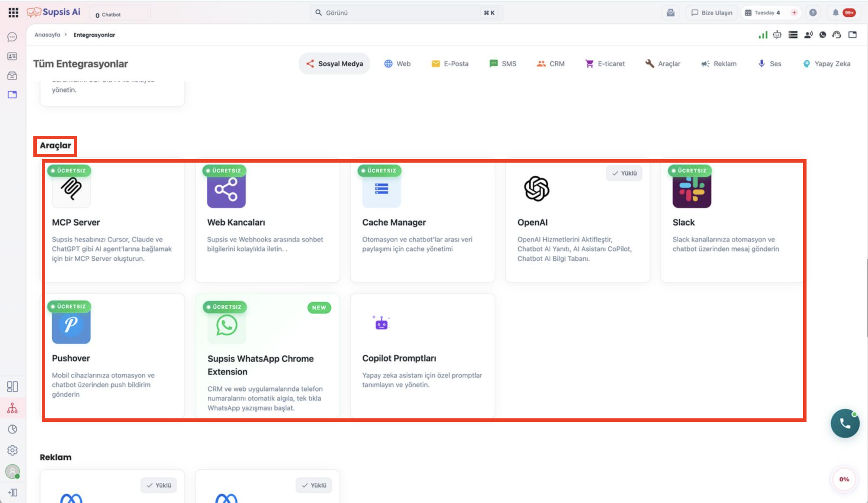Open the 0 Chatbot selector
The height and width of the screenshot is (503, 868).
click(x=120, y=14)
